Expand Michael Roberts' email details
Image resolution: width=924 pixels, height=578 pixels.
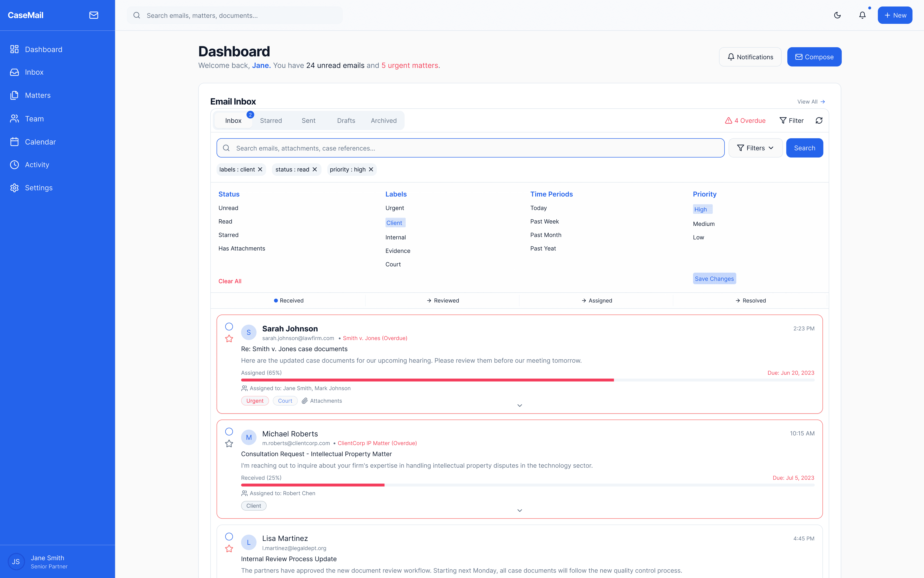click(520, 511)
